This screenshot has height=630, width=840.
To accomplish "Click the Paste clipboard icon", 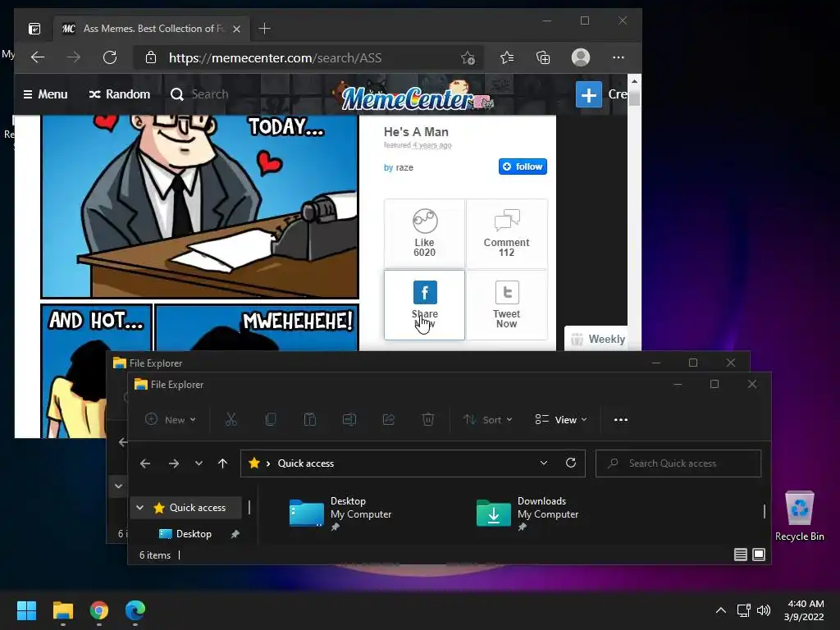I will point(309,419).
